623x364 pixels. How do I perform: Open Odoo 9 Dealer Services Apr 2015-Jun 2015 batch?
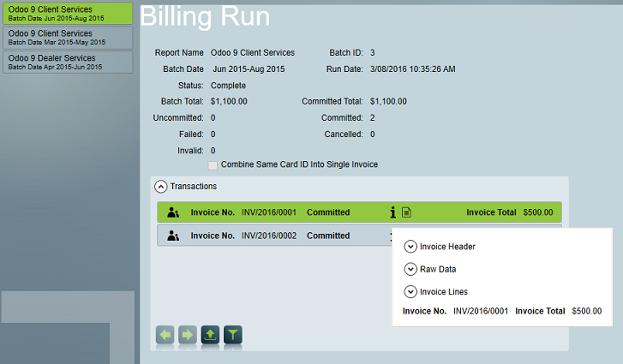coord(67,62)
